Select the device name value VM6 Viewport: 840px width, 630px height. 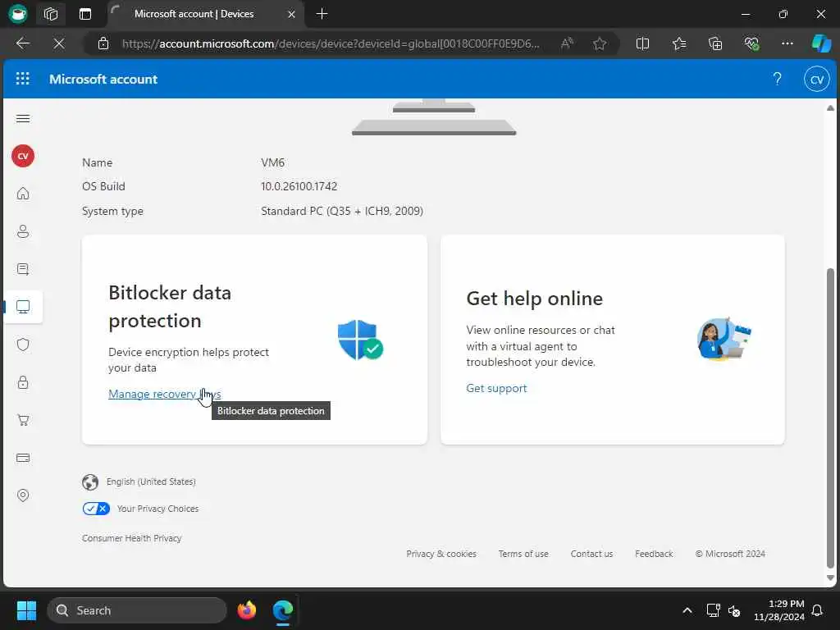tap(272, 162)
